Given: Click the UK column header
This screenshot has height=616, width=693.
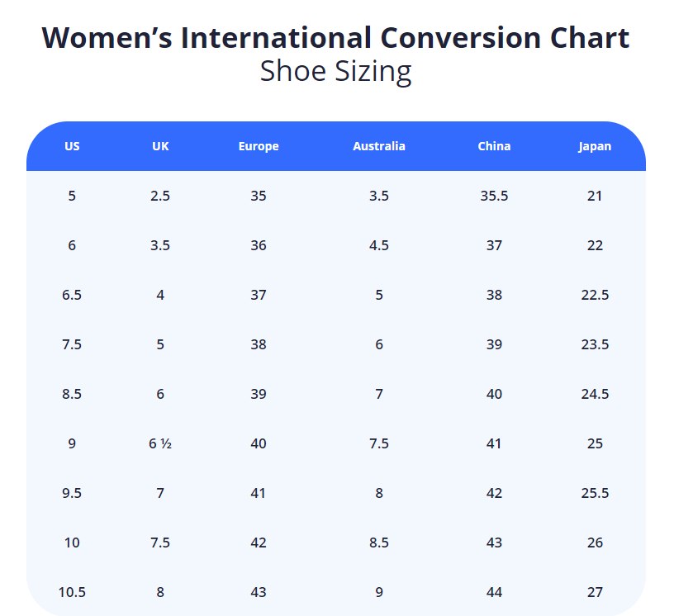Looking at the screenshot, I should (x=160, y=146).
